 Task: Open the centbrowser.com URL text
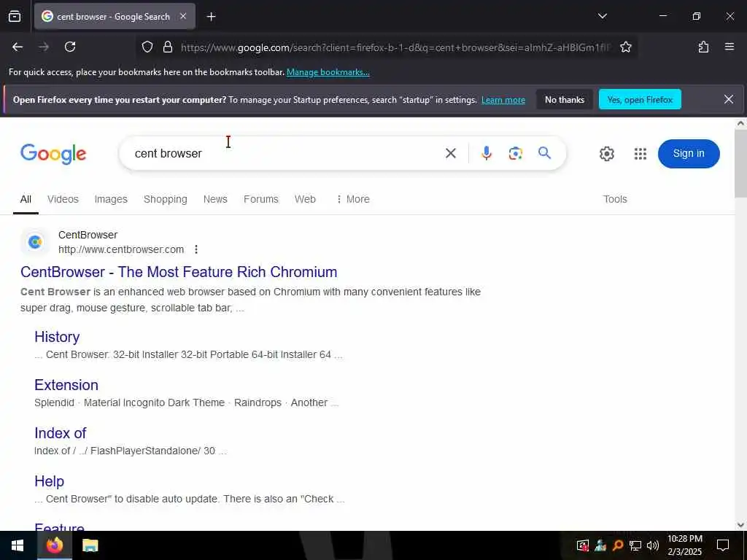pos(121,249)
